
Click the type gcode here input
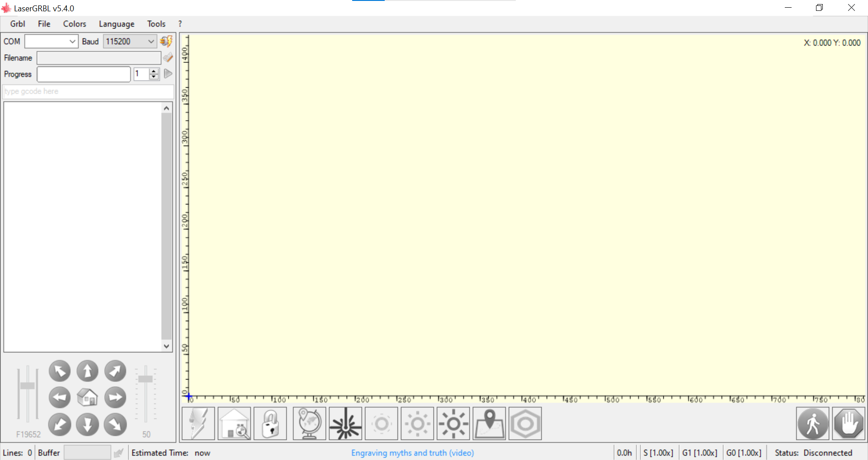click(x=88, y=91)
